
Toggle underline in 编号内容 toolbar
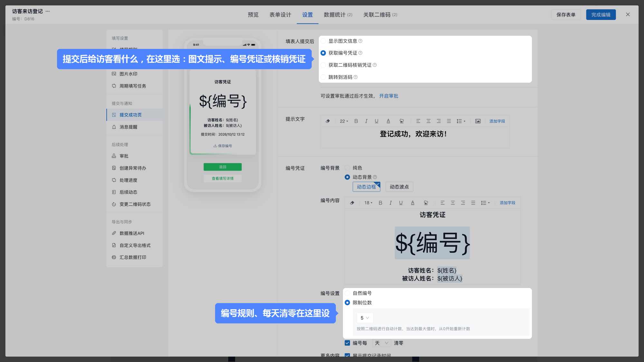pos(401,203)
